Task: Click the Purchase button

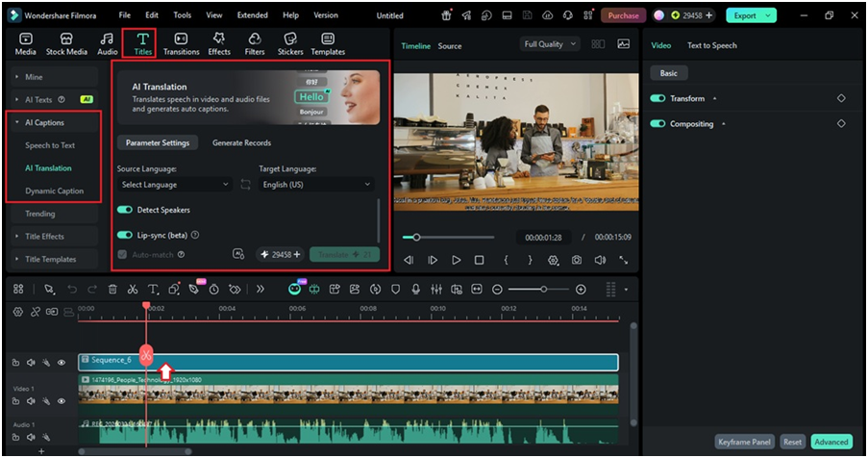Action: pyautogui.click(x=623, y=15)
